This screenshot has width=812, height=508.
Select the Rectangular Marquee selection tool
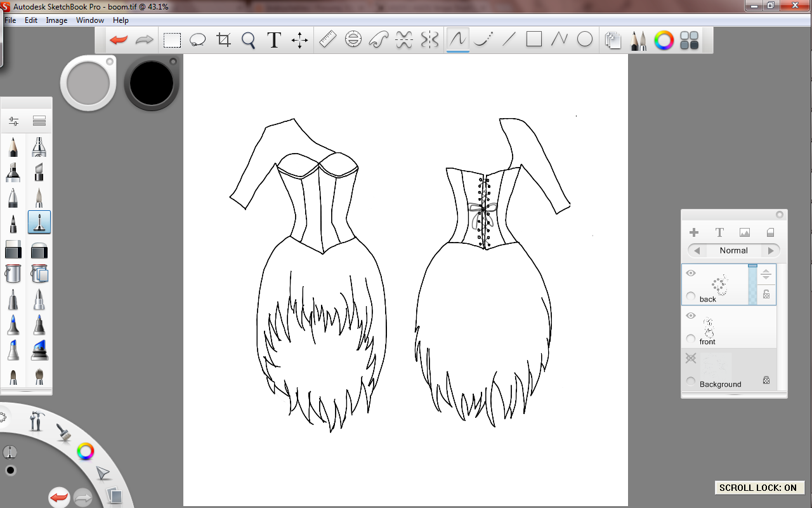point(172,41)
